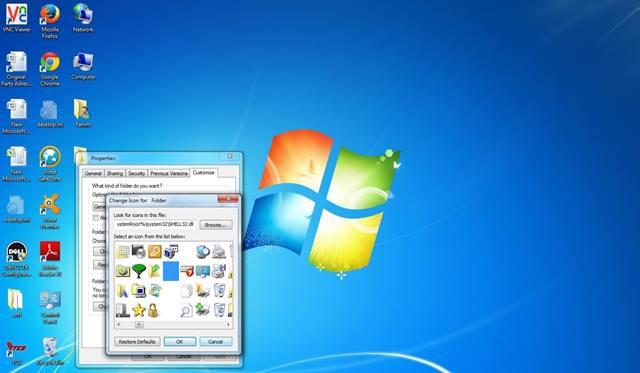Image resolution: width=640 pixels, height=373 pixels.
Task: Pick the folder with green arrow icon
Action: pyautogui.click(x=154, y=271)
